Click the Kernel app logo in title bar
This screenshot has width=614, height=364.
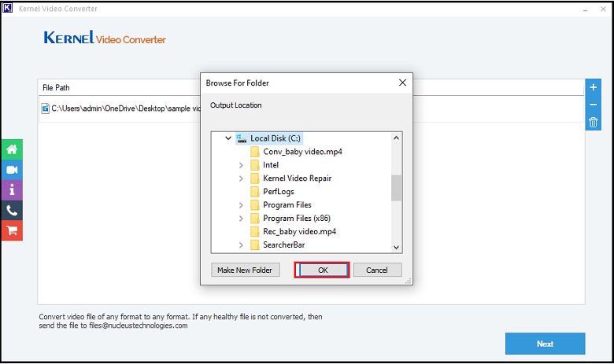point(7,8)
